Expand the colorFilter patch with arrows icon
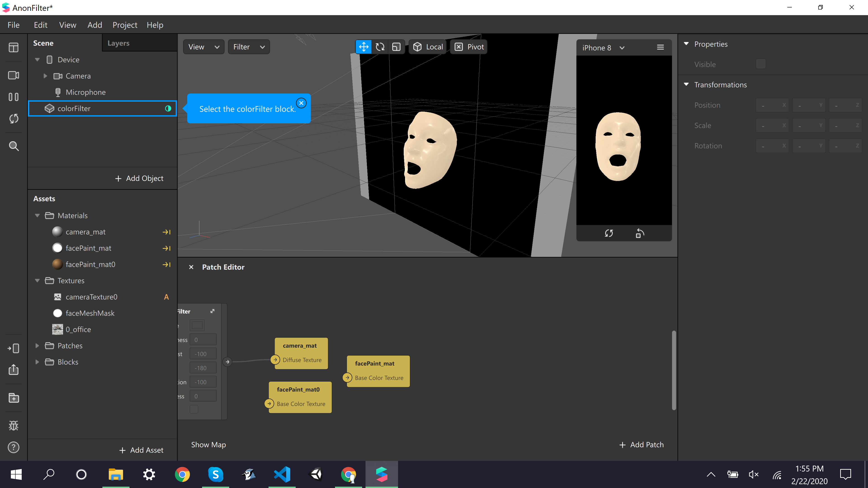 point(212,311)
